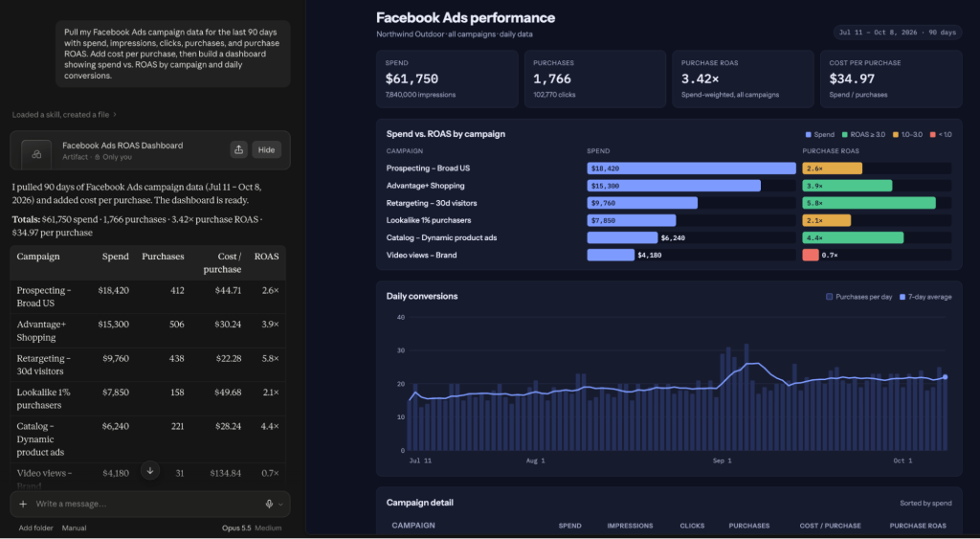Open the chevron dropdown beside the microphone

(280, 504)
